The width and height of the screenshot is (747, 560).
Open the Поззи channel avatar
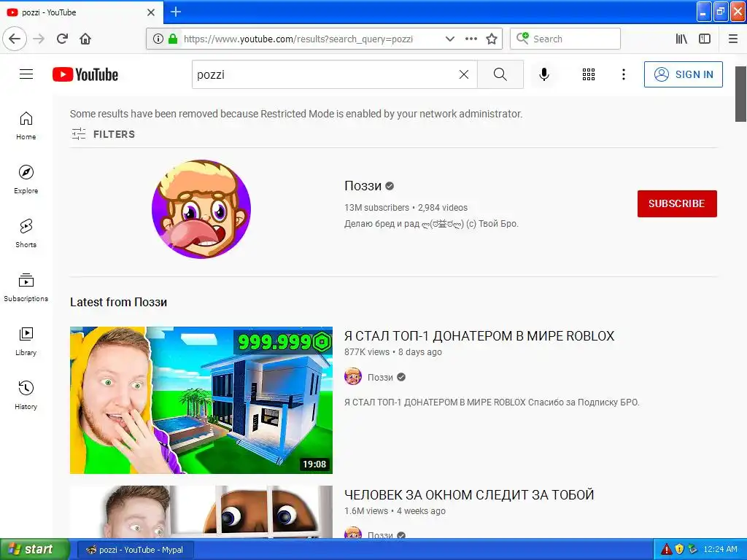(x=201, y=209)
